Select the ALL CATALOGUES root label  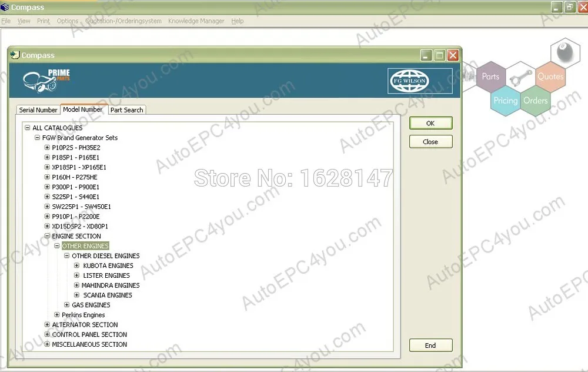[x=58, y=128]
